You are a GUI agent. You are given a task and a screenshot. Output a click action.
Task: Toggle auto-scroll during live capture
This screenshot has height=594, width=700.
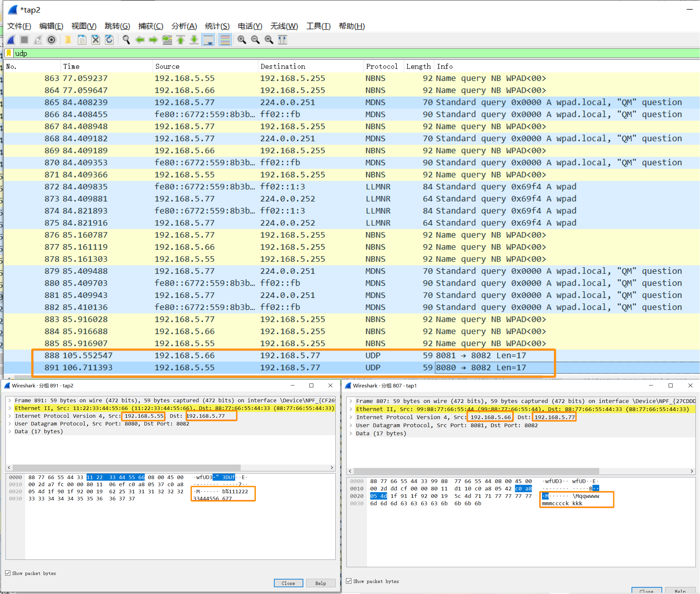click(208, 40)
